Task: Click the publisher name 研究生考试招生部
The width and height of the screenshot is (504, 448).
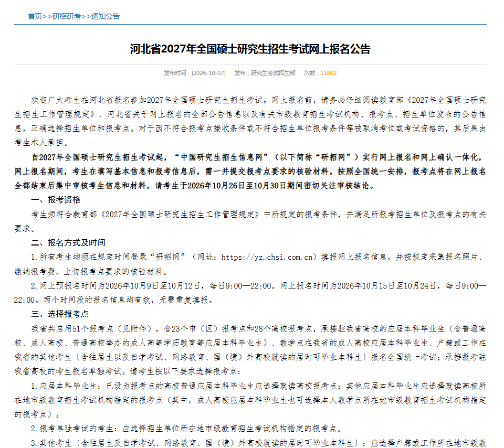Action: point(273,73)
